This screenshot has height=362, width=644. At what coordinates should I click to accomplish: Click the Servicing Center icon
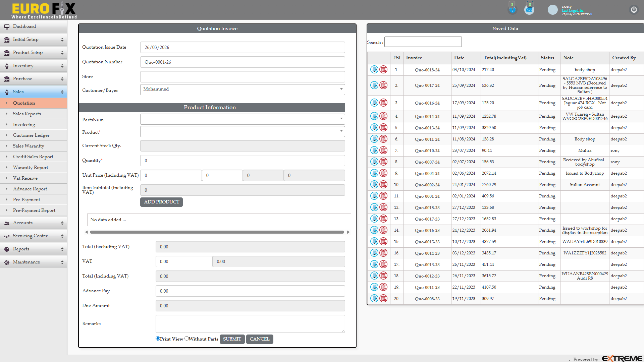tap(6, 236)
